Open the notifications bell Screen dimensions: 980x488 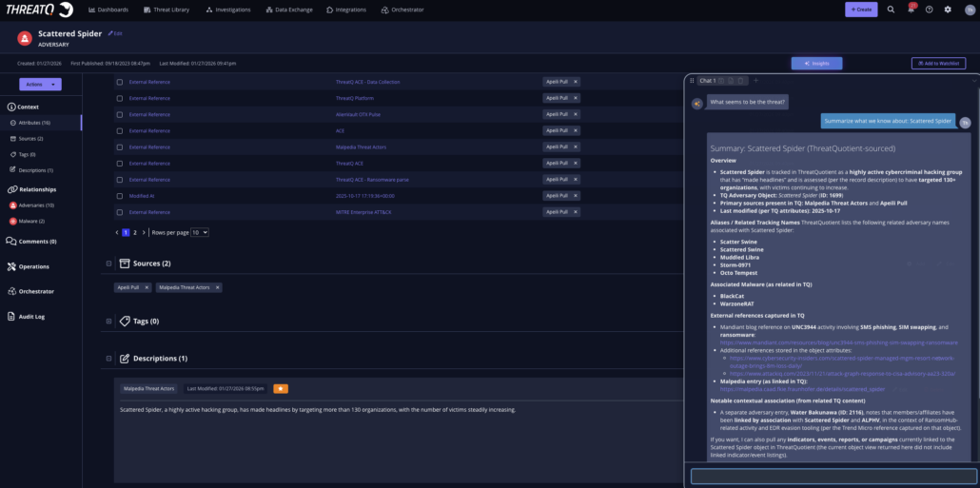[x=911, y=10]
